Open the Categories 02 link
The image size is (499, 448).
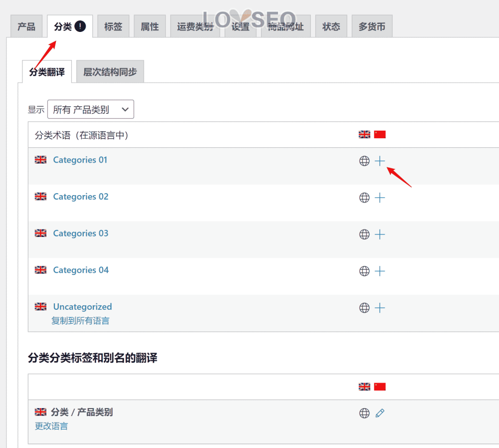click(x=81, y=197)
